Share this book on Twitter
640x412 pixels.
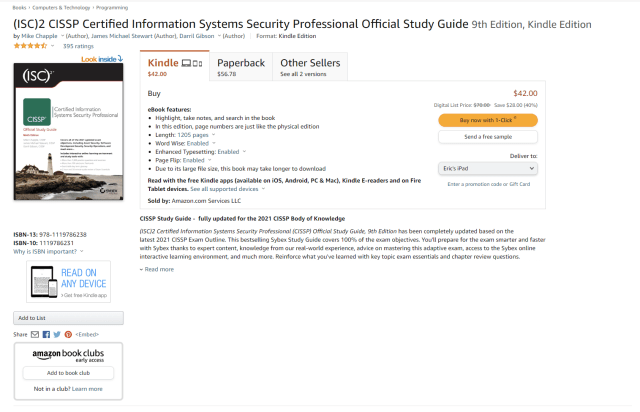[x=56, y=333]
